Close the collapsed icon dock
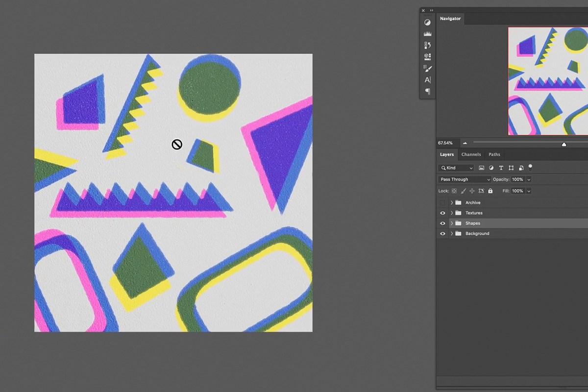The height and width of the screenshot is (392, 588). point(423,10)
